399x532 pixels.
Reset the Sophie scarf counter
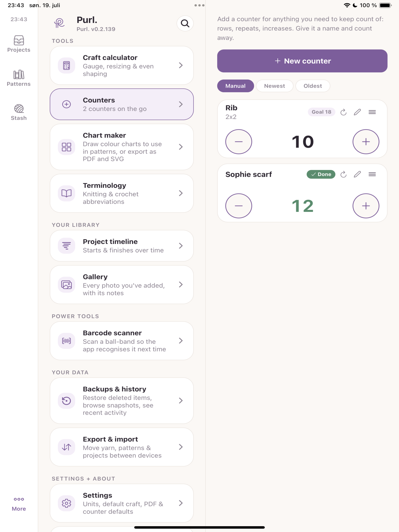click(x=343, y=174)
